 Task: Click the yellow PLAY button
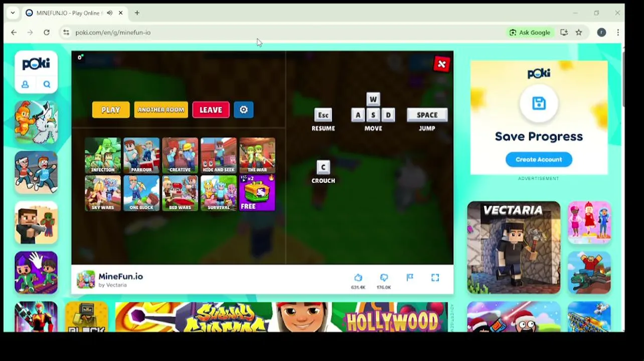click(x=111, y=110)
